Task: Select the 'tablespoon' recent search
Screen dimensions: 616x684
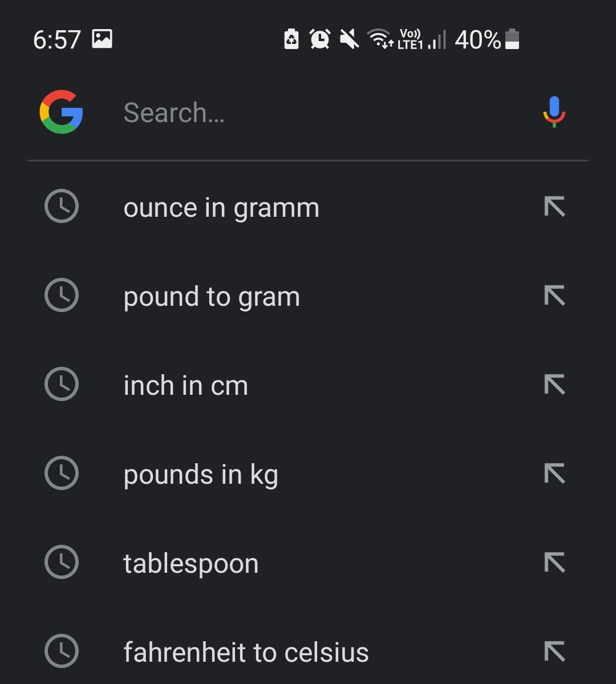Action: pyautogui.click(x=191, y=564)
